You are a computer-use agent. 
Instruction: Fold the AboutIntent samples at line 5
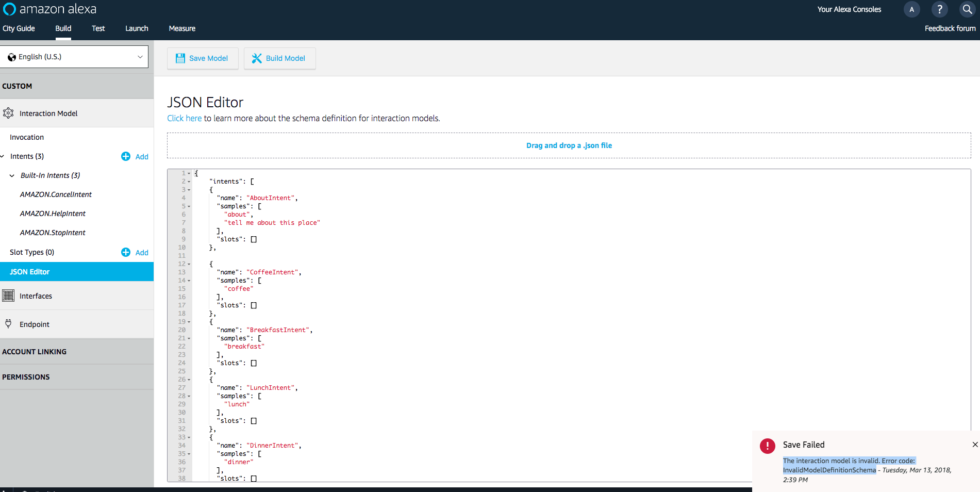pyautogui.click(x=189, y=206)
